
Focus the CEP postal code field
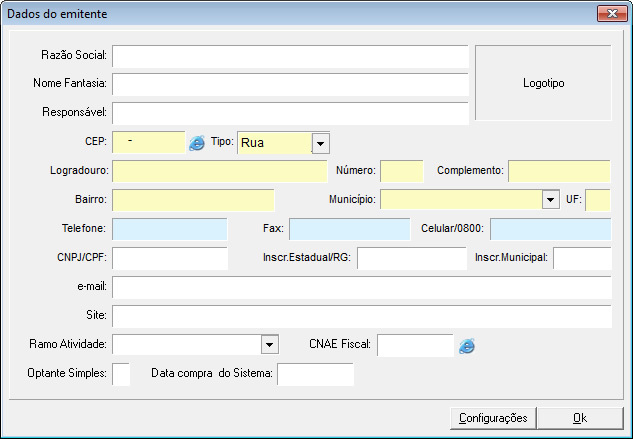(x=149, y=143)
